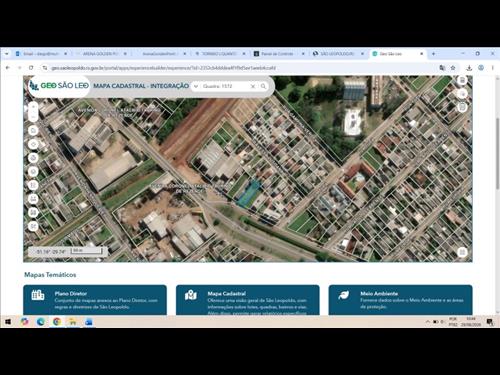Open the taskbar notifications icon

coord(490,322)
